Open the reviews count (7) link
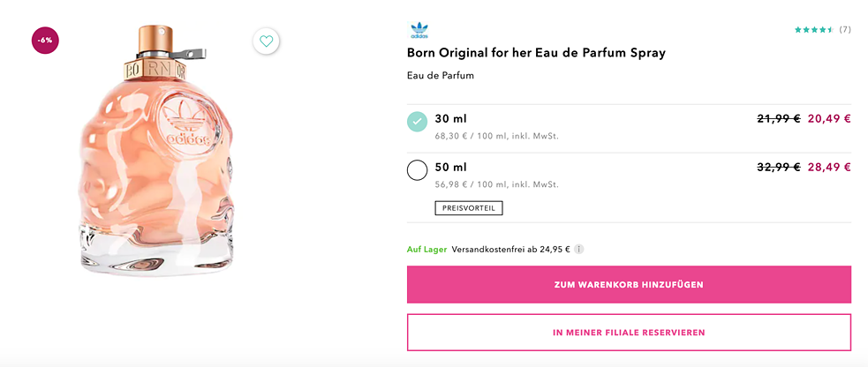 click(845, 30)
